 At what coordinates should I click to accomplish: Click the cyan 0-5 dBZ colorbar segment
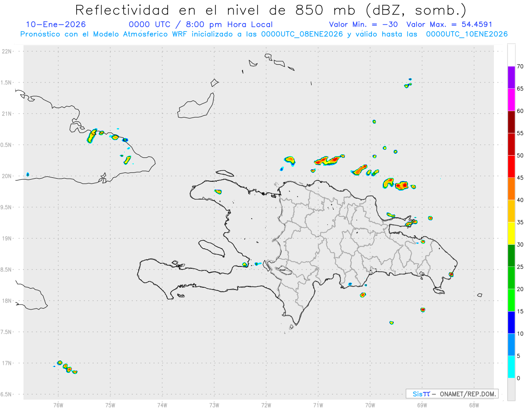tap(511, 367)
